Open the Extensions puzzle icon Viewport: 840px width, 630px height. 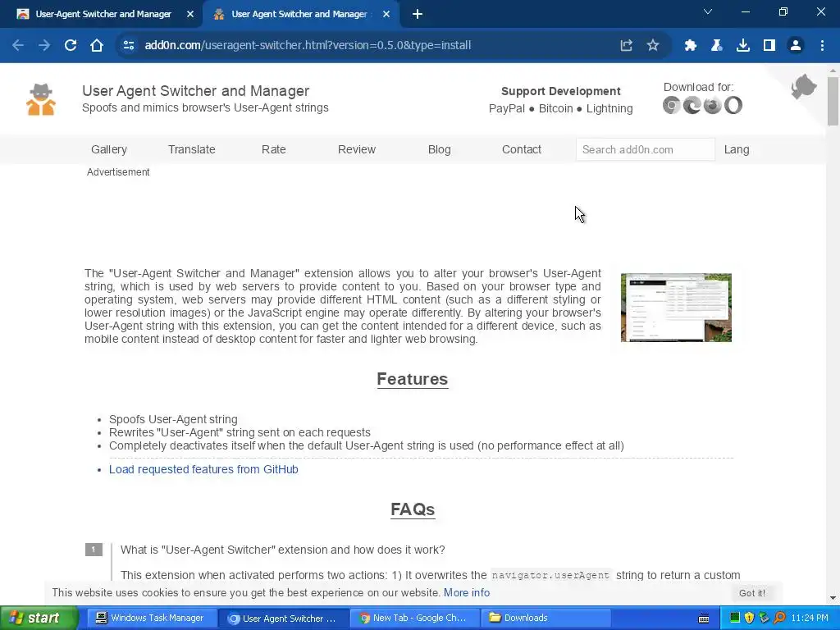691,46
